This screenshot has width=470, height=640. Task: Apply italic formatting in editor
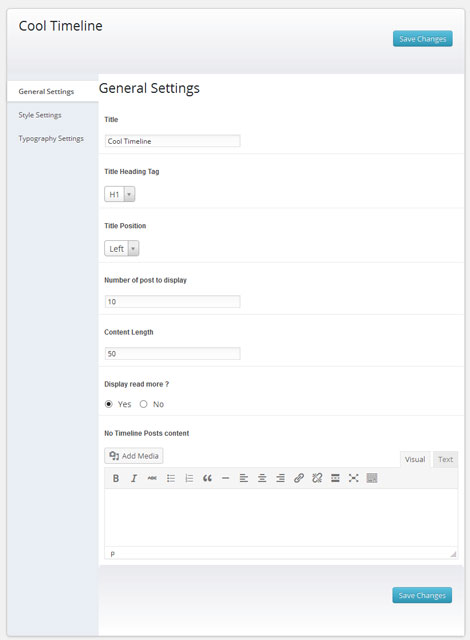tap(134, 478)
